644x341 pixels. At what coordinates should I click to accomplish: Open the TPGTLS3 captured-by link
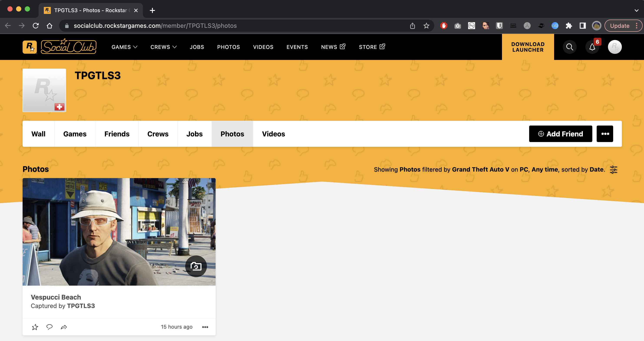pos(81,306)
